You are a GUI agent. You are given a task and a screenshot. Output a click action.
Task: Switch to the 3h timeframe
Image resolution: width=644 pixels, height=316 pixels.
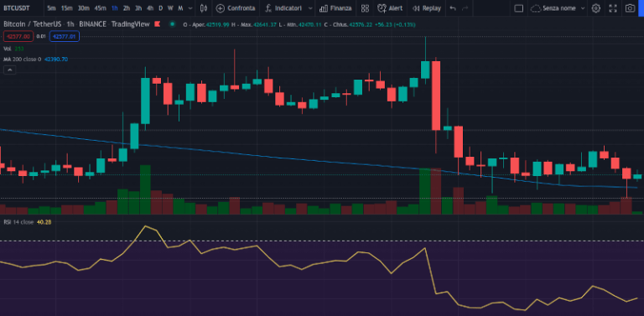pos(138,8)
